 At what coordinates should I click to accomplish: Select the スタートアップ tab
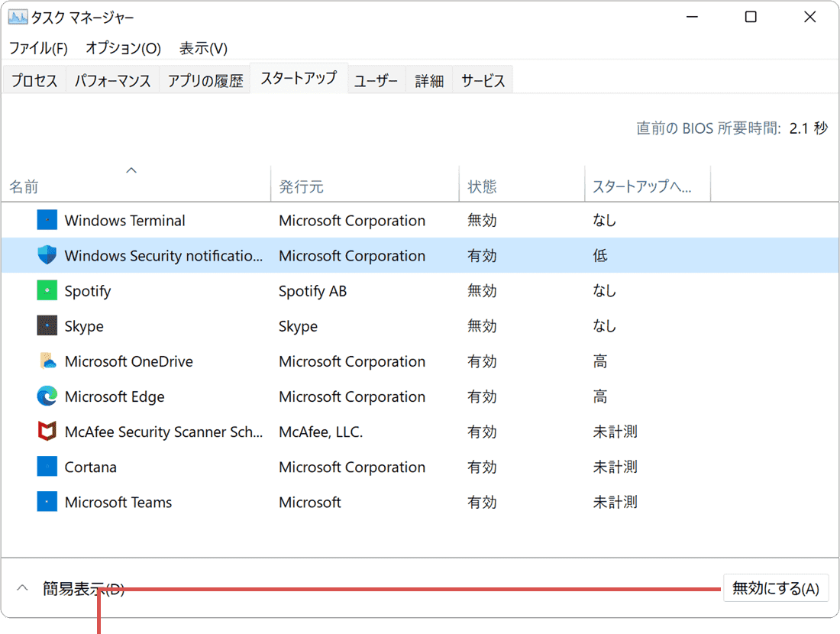click(x=299, y=78)
